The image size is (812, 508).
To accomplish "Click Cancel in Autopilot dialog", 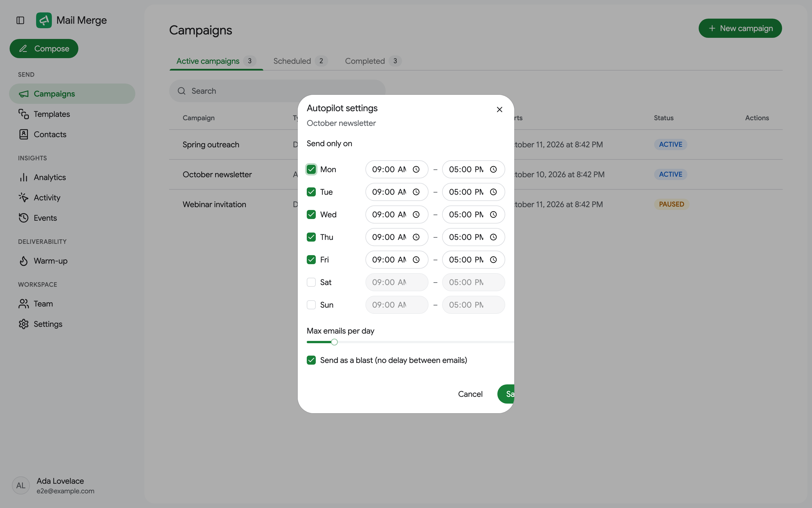I will [470, 394].
